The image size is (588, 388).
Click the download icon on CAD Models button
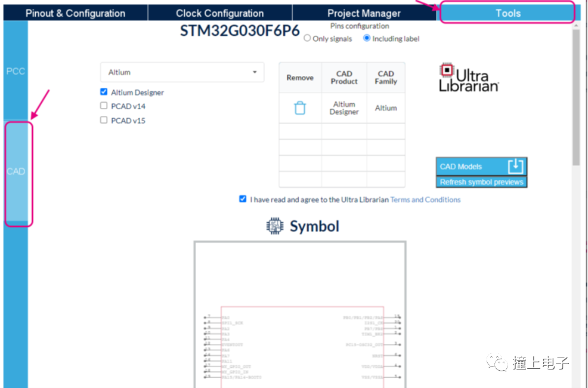(515, 166)
